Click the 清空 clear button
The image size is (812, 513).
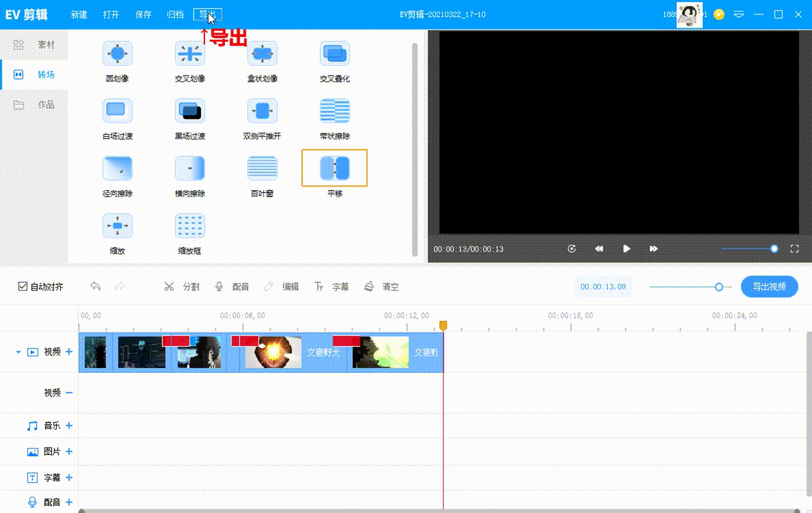point(381,287)
